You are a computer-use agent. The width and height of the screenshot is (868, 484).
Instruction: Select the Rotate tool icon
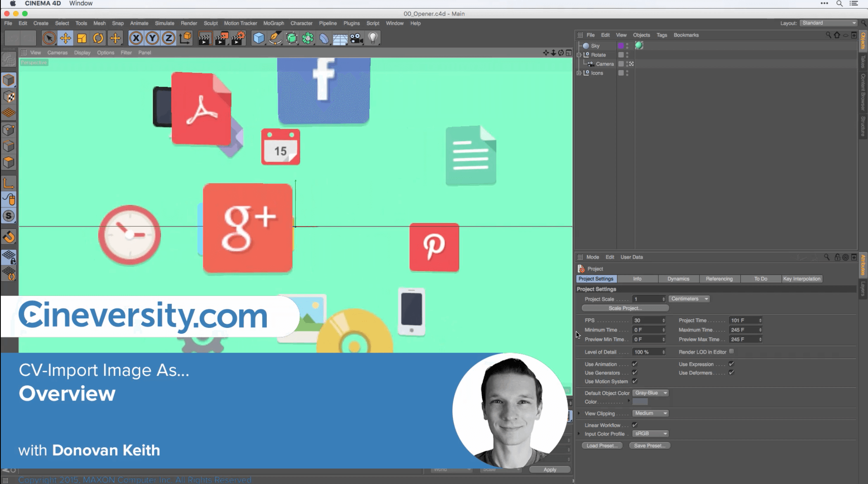coord(98,38)
